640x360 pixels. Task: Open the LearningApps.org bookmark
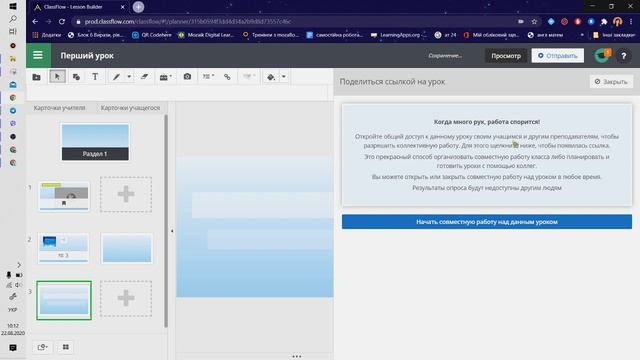pos(398,35)
